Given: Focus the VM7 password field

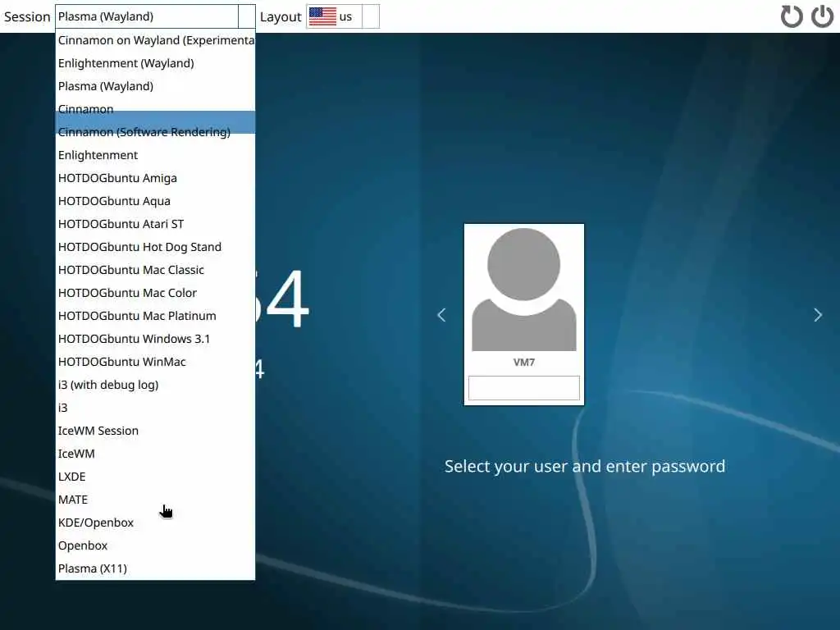Looking at the screenshot, I should tap(524, 388).
